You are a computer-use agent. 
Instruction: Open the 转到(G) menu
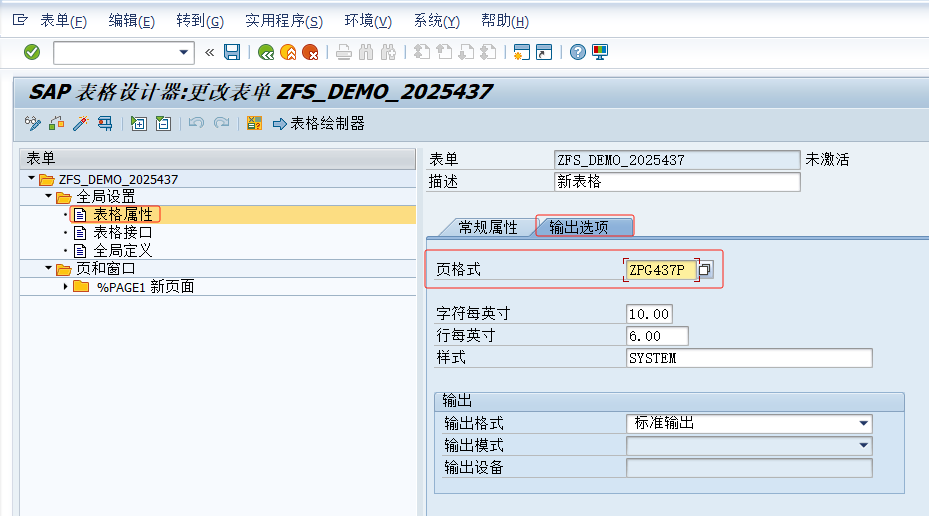tap(200, 21)
